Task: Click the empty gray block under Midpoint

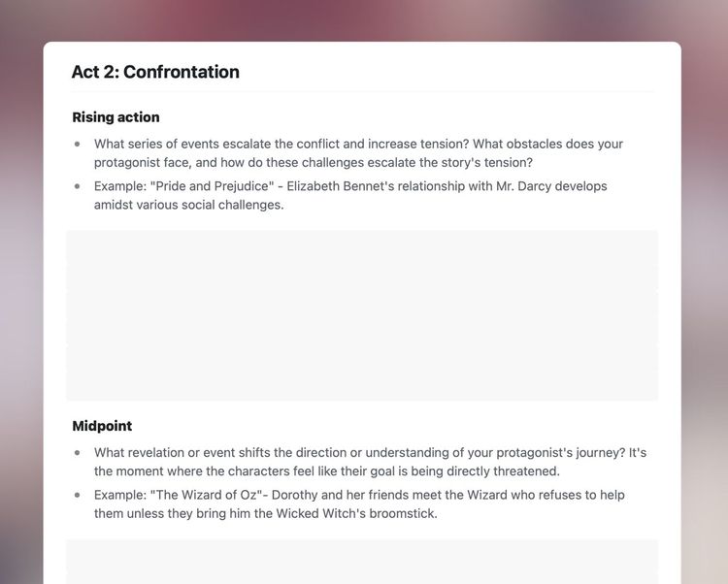Action: click(x=361, y=561)
